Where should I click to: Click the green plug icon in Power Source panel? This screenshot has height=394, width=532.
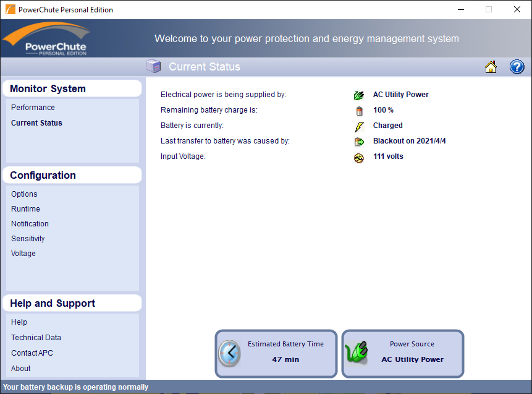tap(357, 353)
